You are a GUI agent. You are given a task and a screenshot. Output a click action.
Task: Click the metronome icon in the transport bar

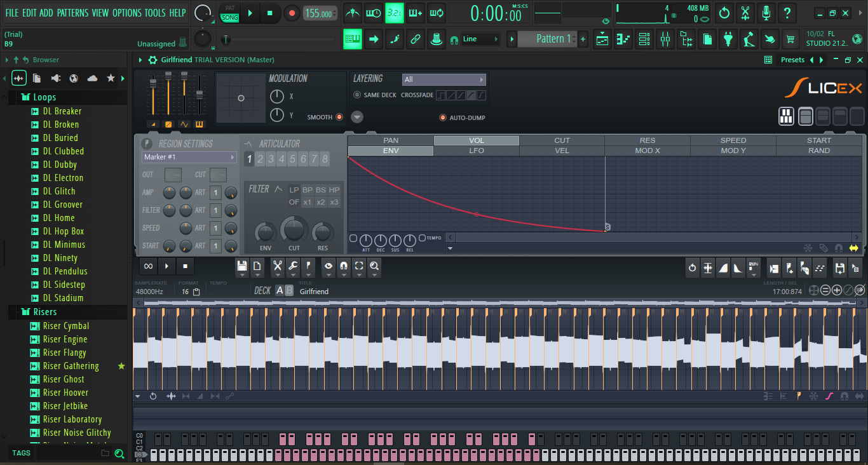351,13
